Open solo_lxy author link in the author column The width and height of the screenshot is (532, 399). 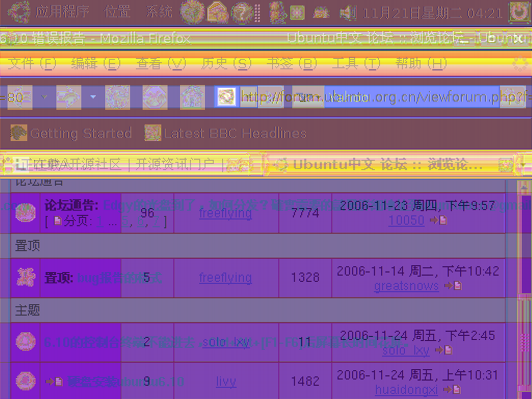click(227, 342)
